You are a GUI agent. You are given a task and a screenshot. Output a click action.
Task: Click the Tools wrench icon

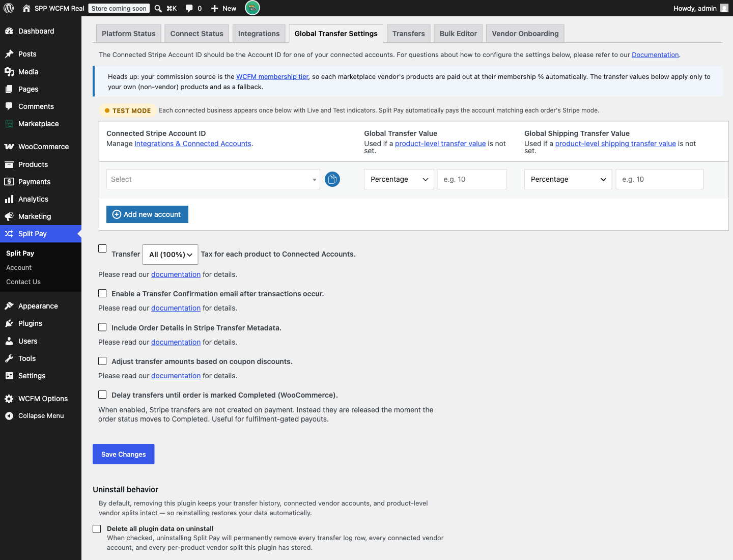[9, 358]
